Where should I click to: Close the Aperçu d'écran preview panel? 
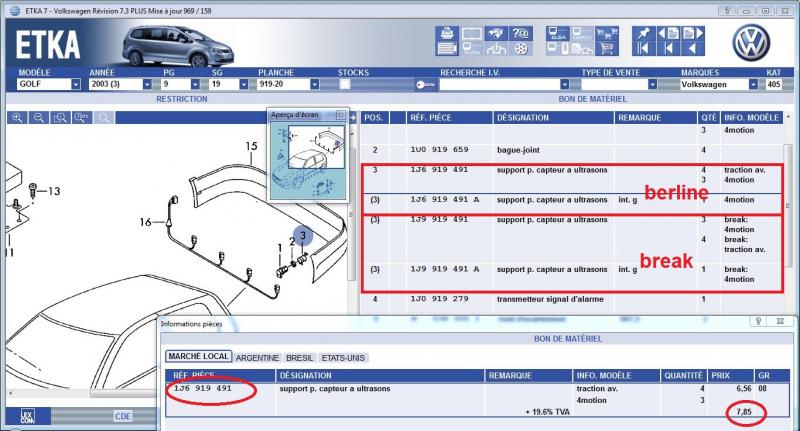tap(341, 115)
